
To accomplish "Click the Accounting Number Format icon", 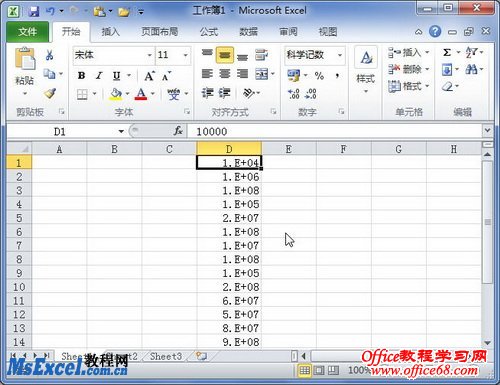I will coord(294,76).
